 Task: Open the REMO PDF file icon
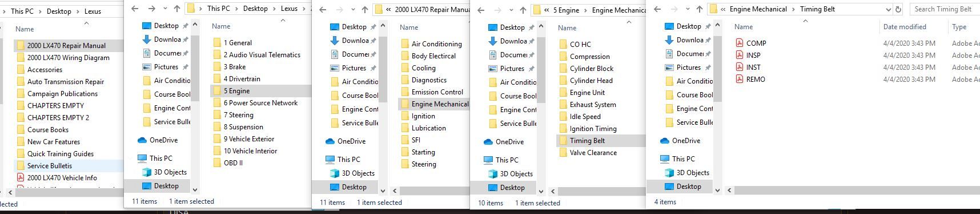(740, 79)
